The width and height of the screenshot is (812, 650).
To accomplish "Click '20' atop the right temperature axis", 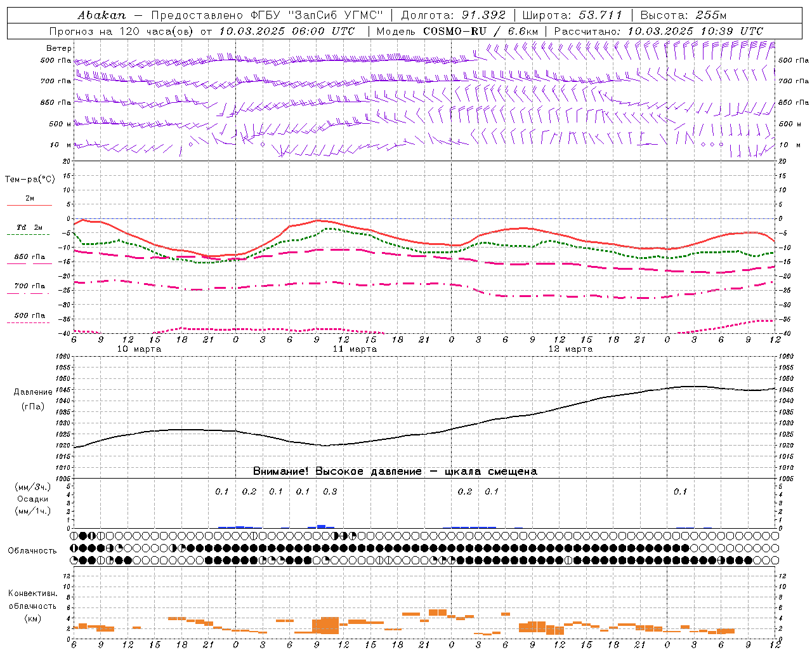I will [x=782, y=161].
